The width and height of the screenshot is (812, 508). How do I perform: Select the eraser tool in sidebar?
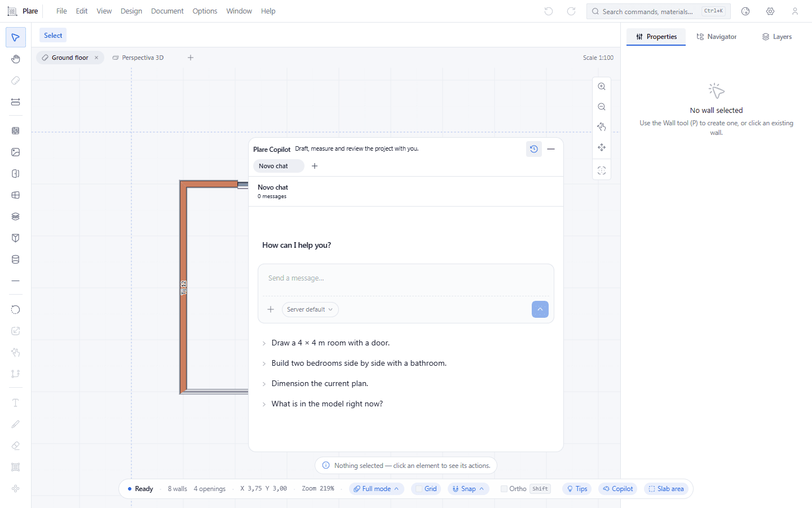pyautogui.click(x=15, y=446)
